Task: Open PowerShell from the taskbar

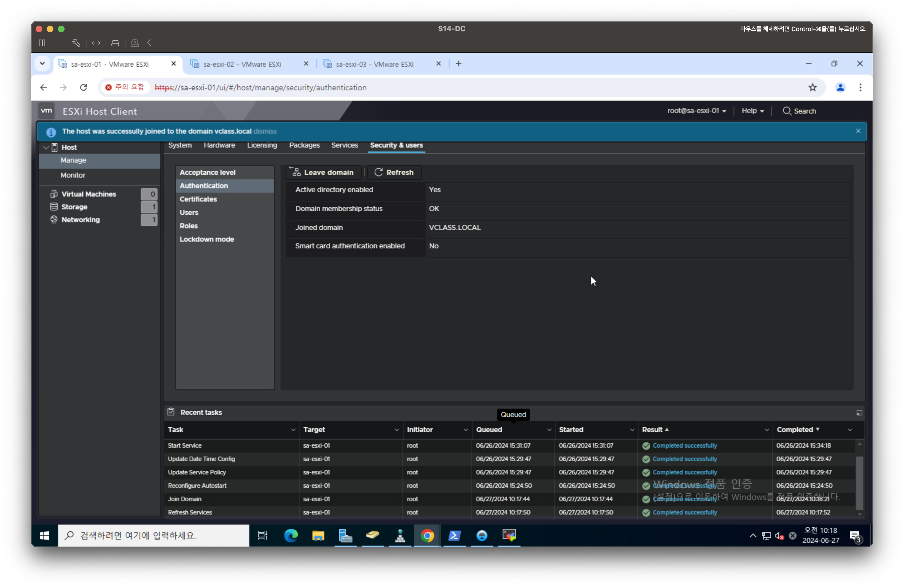Action: click(x=455, y=536)
